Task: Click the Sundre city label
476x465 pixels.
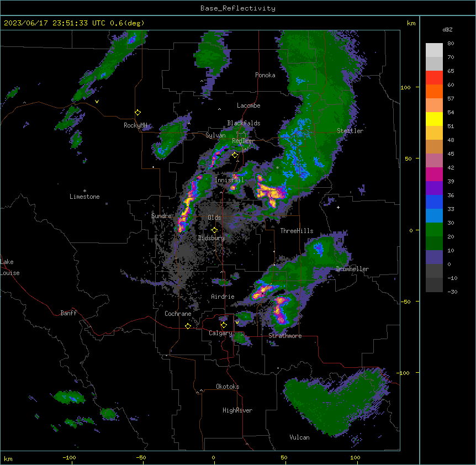Action: pos(161,216)
